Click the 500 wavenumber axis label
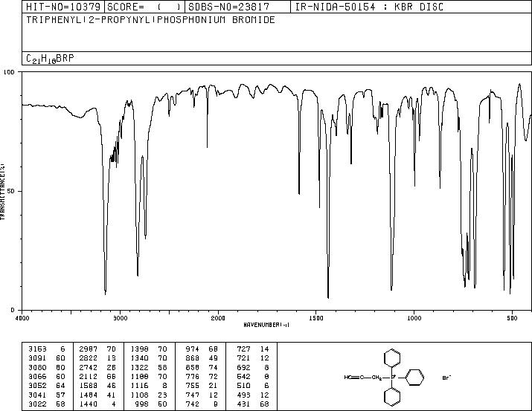 (512, 318)
